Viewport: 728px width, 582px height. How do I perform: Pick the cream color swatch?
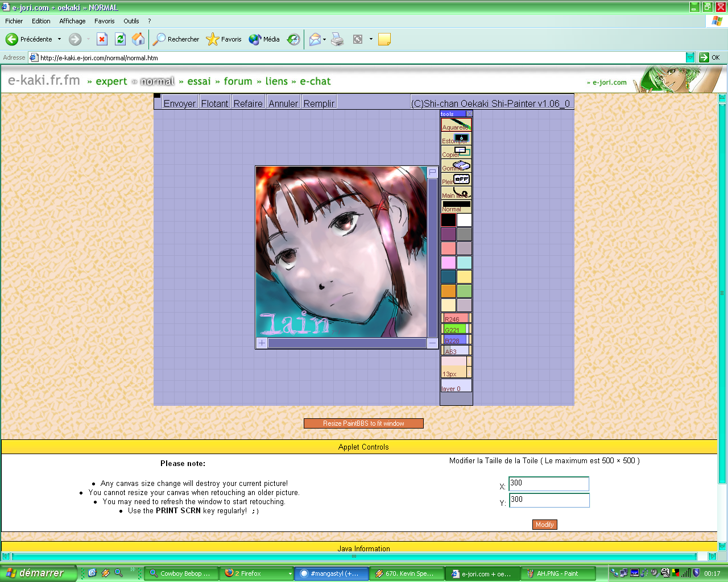pos(448,305)
